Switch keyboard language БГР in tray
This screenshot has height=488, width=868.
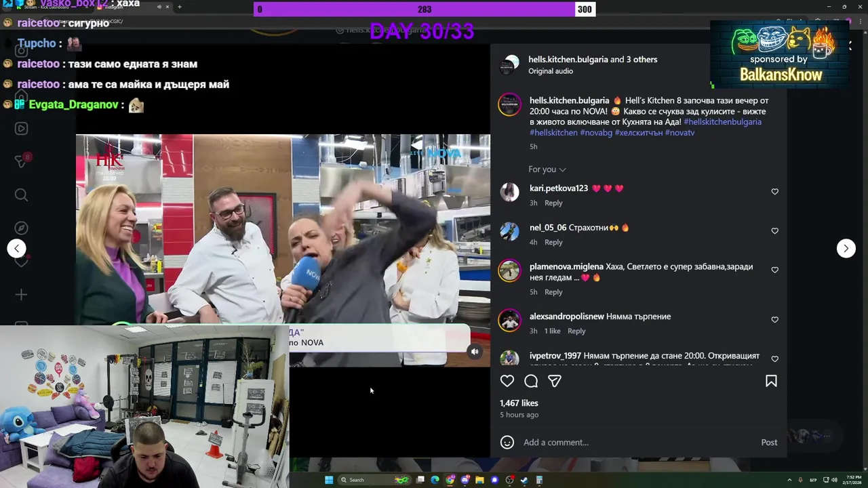click(x=813, y=480)
